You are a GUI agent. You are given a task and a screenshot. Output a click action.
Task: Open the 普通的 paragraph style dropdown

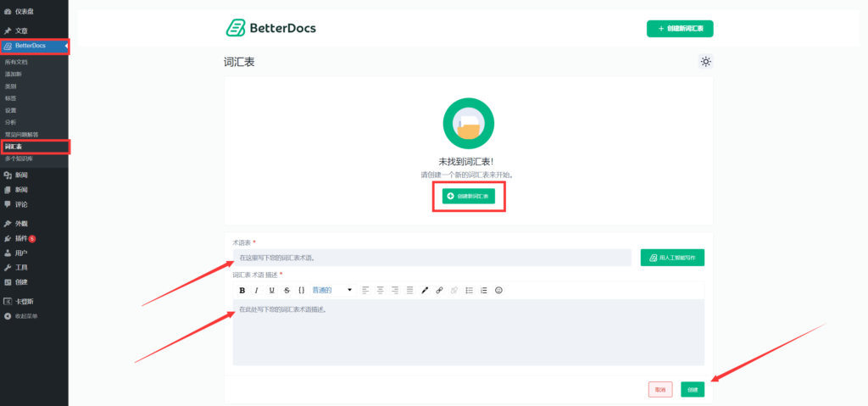332,290
